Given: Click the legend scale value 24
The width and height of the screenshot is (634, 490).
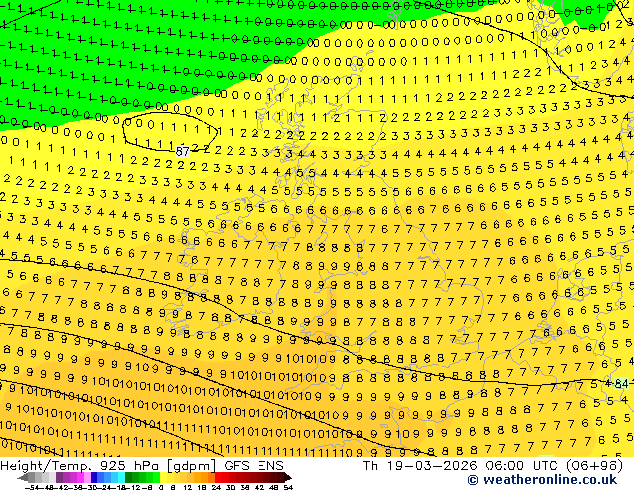Looking at the screenshot, I should pos(216,488).
